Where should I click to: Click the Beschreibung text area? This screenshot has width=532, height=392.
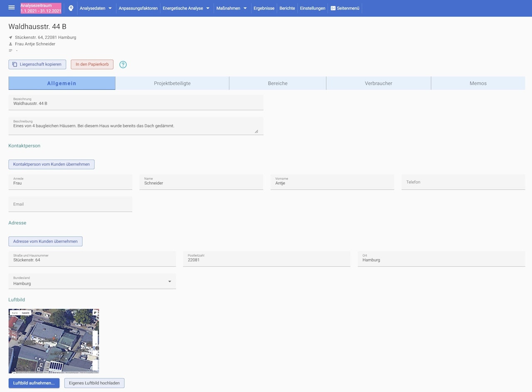(136, 126)
